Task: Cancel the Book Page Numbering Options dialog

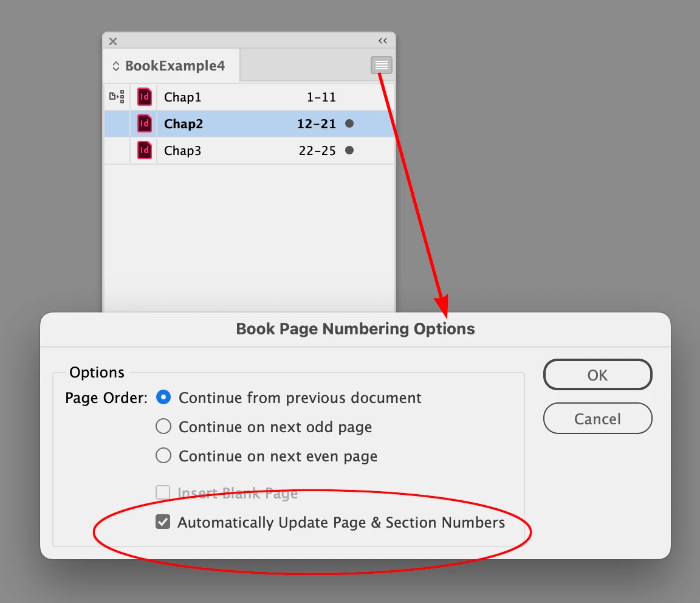Action: pyautogui.click(x=597, y=419)
